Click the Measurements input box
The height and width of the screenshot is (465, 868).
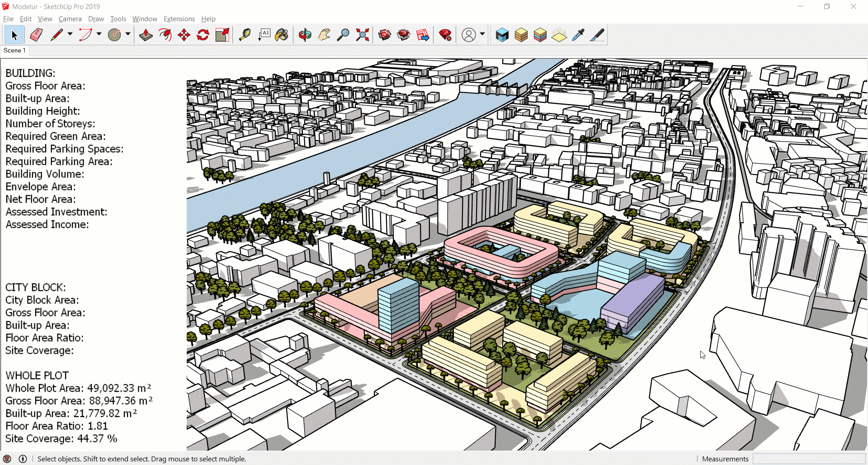pyautogui.click(x=809, y=459)
